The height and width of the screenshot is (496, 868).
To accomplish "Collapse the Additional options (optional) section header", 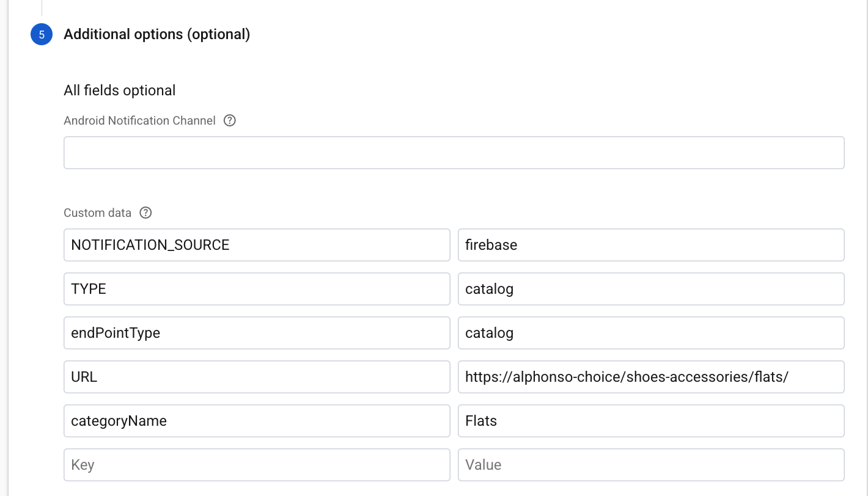I will tap(156, 35).
